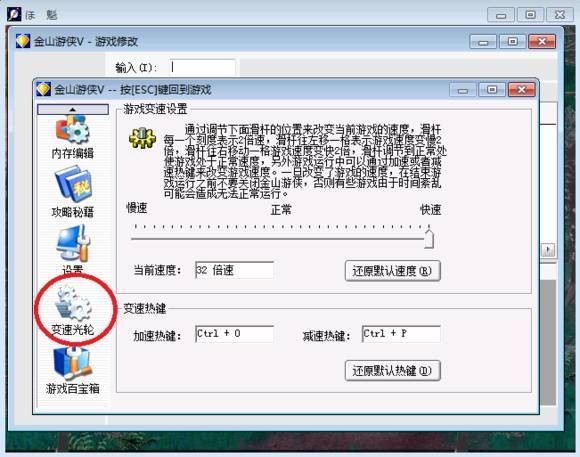Minimize the 游戏修改 window

(x=483, y=41)
